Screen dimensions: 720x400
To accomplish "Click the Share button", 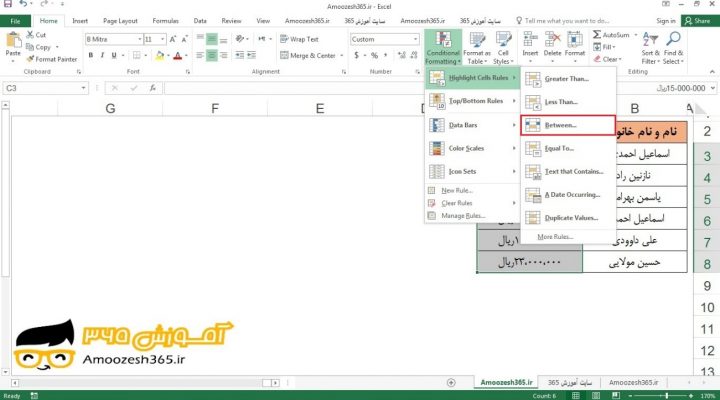I will [698, 21].
